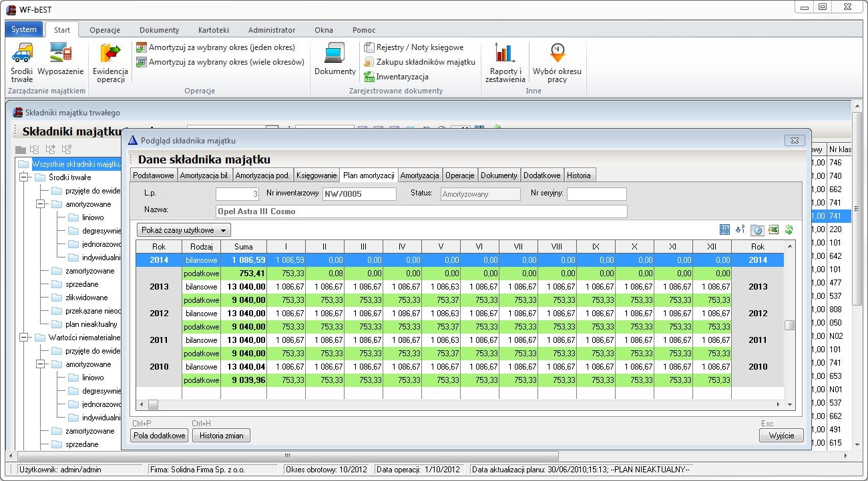Open the Dokumenty ribbon icon
The image size is (868, 481).
pyautogui.click(x=335, y=59)
